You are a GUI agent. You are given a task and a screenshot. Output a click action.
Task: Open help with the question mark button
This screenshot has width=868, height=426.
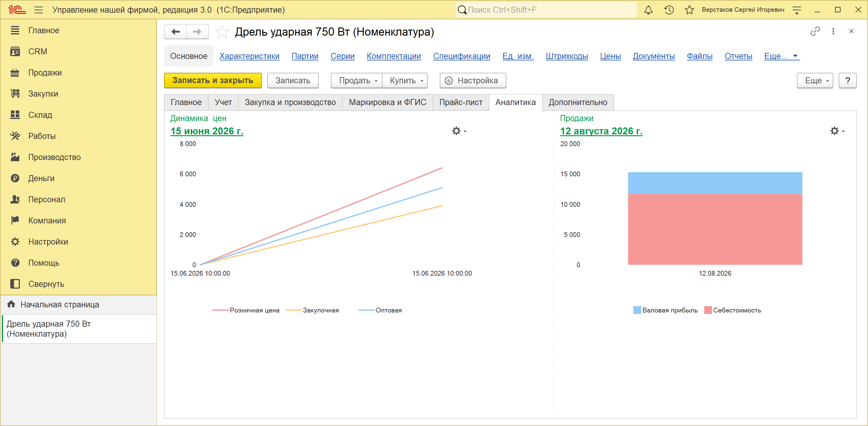pos(847,81)
